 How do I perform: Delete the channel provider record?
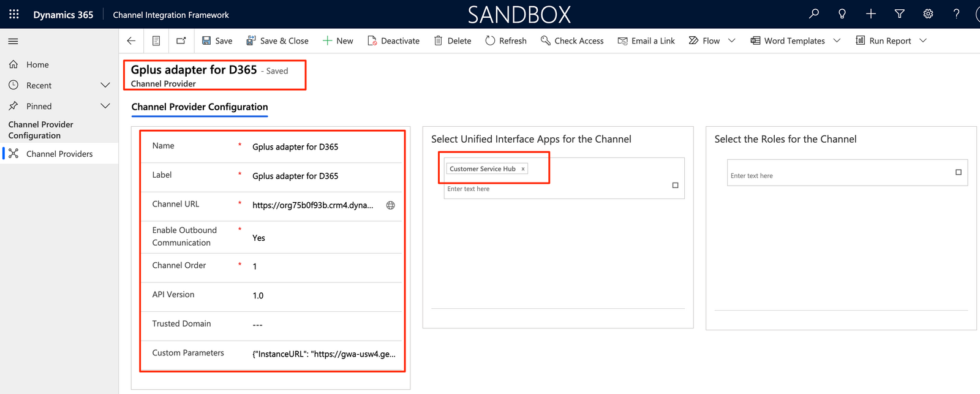click(453, 40)
